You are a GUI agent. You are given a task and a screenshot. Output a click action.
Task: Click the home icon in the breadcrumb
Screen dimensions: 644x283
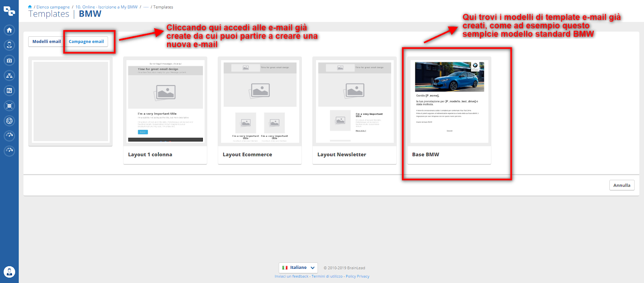point(30,7)
